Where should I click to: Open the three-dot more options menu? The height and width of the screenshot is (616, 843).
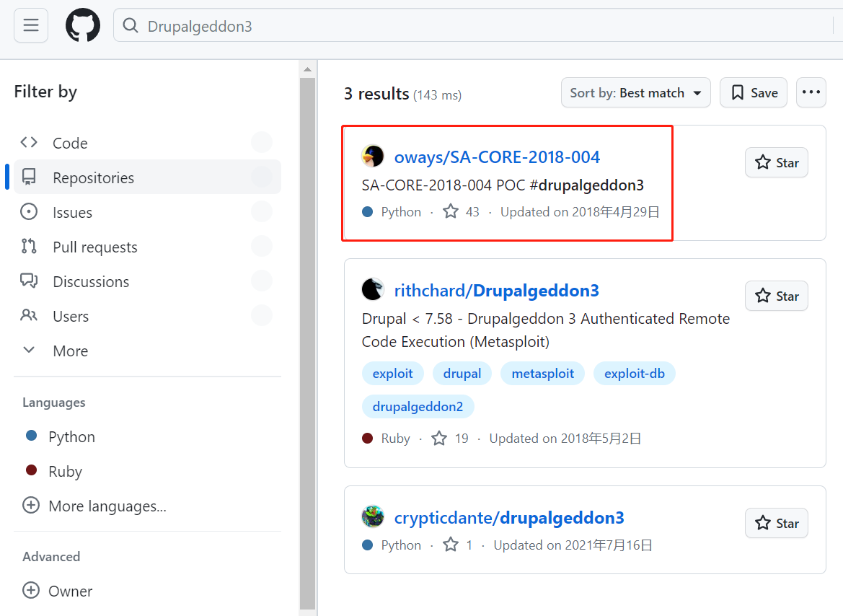click(811, 92)
